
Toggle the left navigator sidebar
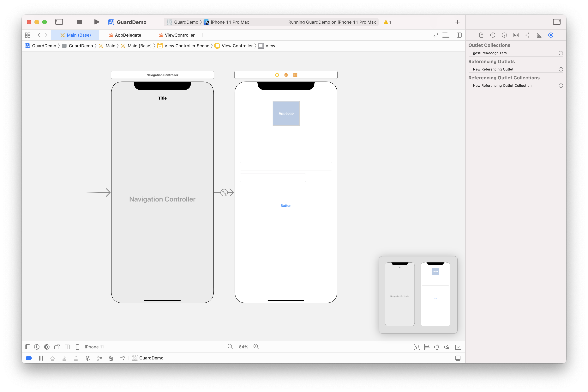tap(59, 22)
